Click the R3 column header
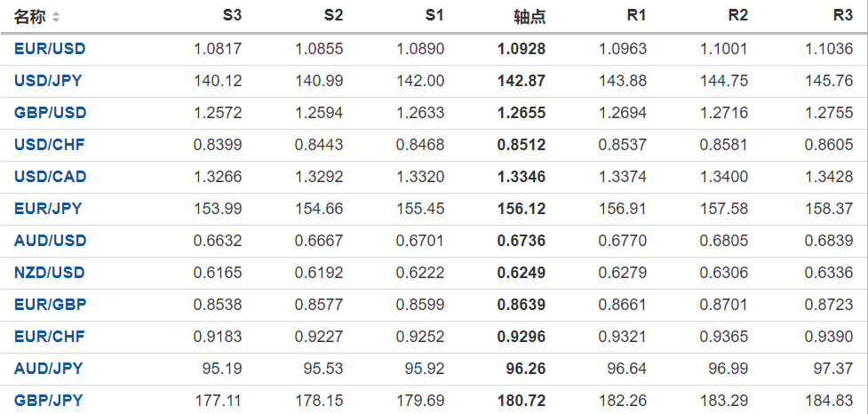Viewport: 868px width, 414px height. (x=842, y=16)
